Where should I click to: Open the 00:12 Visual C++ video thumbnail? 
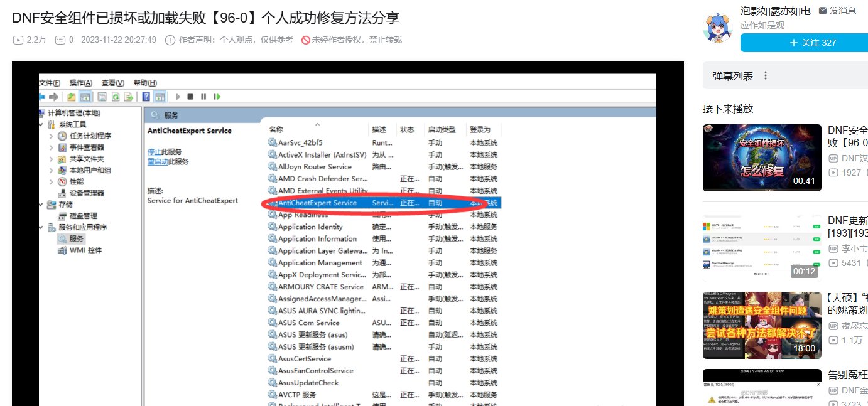[x=762, y=247]
